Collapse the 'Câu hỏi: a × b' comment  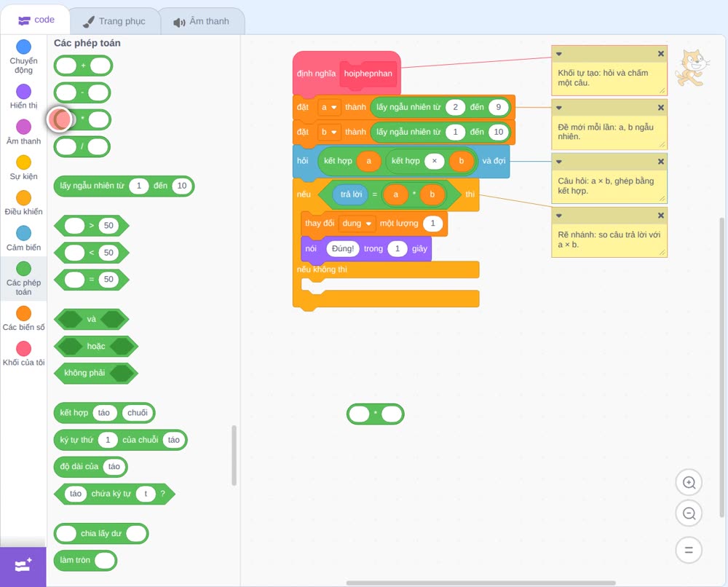pyautogui.click(x=559, y=162)
